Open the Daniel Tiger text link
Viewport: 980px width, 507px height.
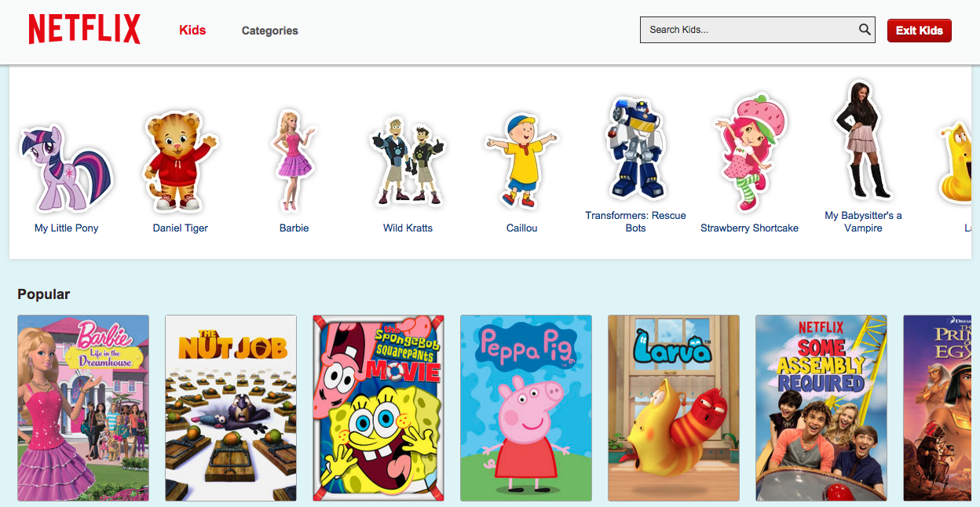pos(180,228)
